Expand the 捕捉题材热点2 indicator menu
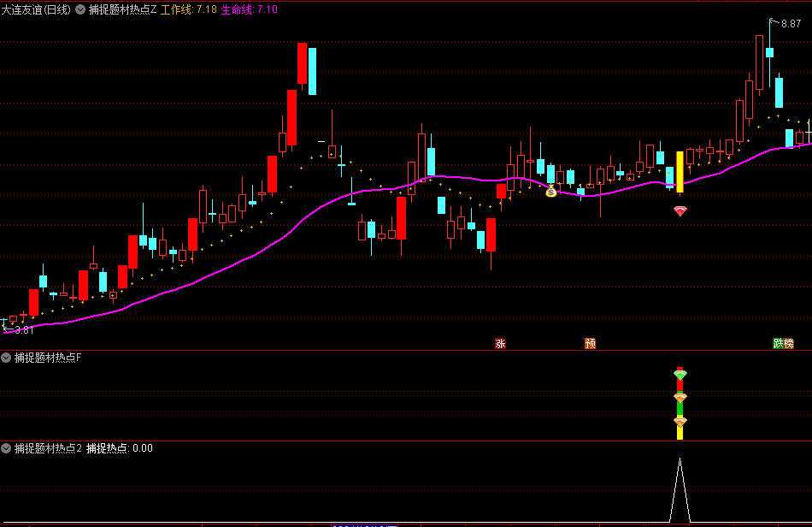This screenshot has height=527, width=812. 6,448
